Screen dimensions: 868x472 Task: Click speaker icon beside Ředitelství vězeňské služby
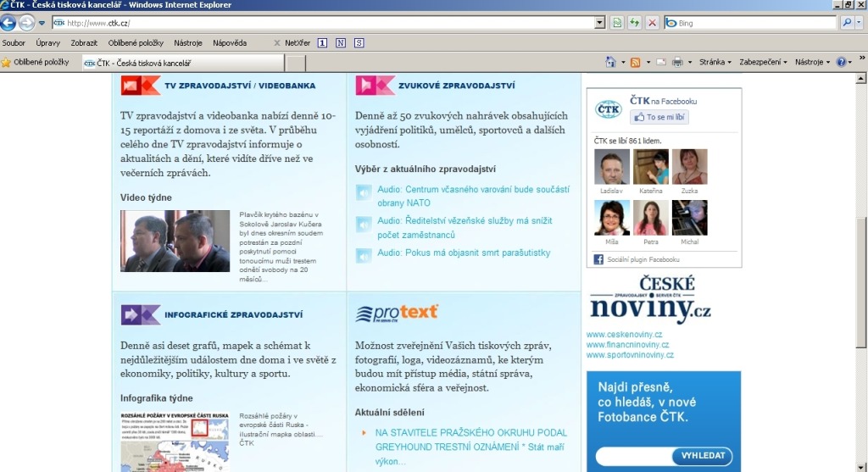363,224
